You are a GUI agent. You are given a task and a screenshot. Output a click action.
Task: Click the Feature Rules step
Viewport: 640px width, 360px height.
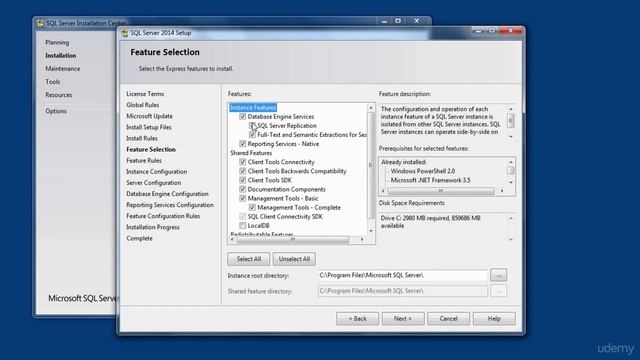144,160
